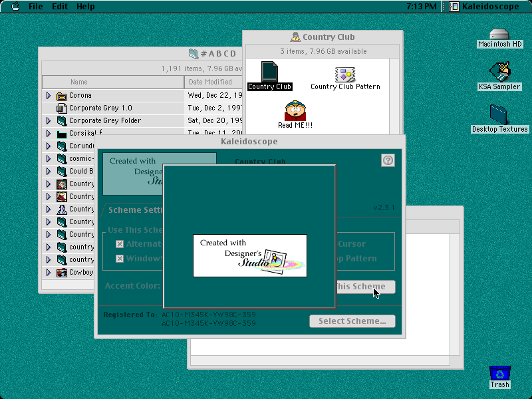
Task: Sort the list by the Name column header
Action: coord(113,82)
